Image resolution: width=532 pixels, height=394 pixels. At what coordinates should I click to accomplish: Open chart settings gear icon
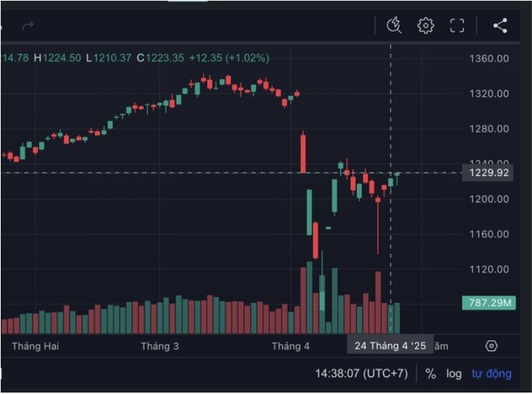click(426, 25)
